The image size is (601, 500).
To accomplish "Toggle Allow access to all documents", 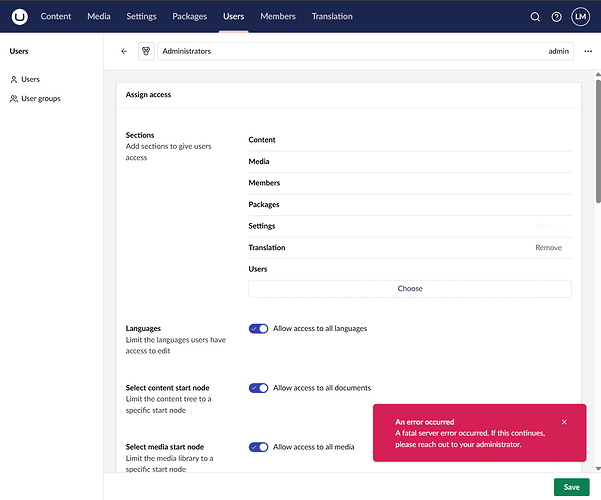I will (x=258, y=388).
